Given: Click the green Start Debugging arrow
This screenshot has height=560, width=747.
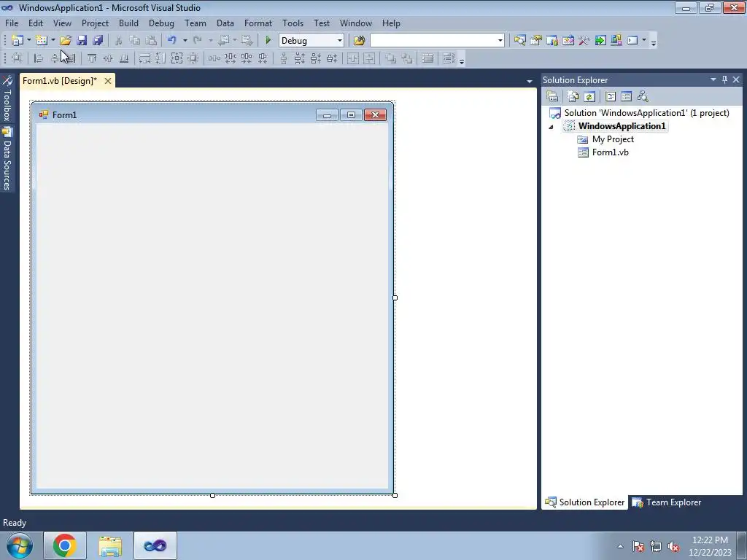Looking at the screenshot, I should tap(268, 41).
